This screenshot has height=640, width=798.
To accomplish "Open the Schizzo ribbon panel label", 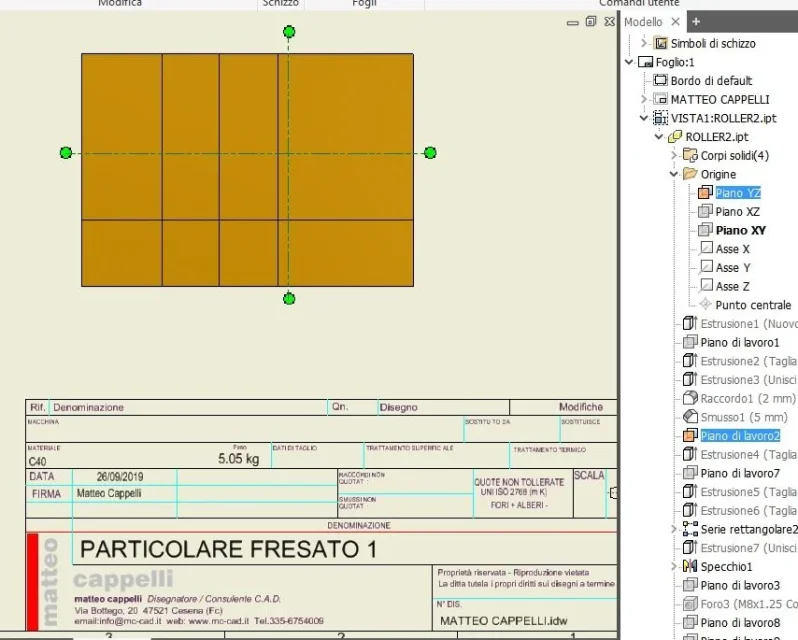I will 280,3.
